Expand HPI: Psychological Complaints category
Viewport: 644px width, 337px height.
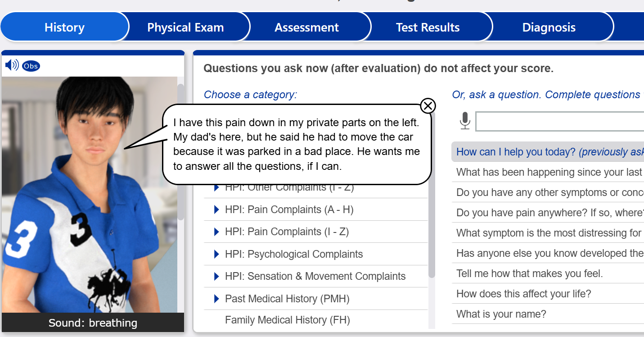point(293,254)
